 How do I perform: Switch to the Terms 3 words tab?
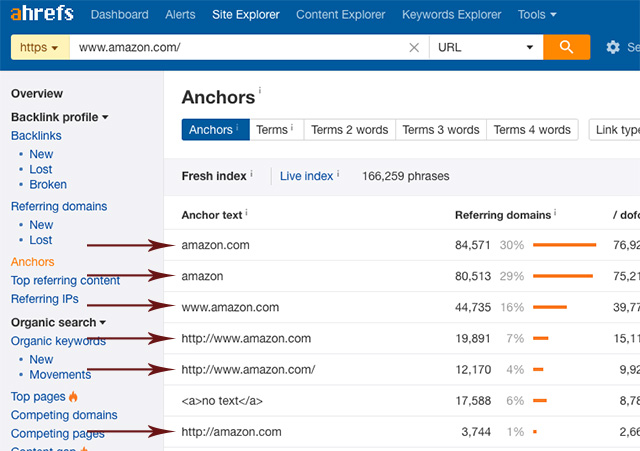pyautogui.click(x=441, y=130)
